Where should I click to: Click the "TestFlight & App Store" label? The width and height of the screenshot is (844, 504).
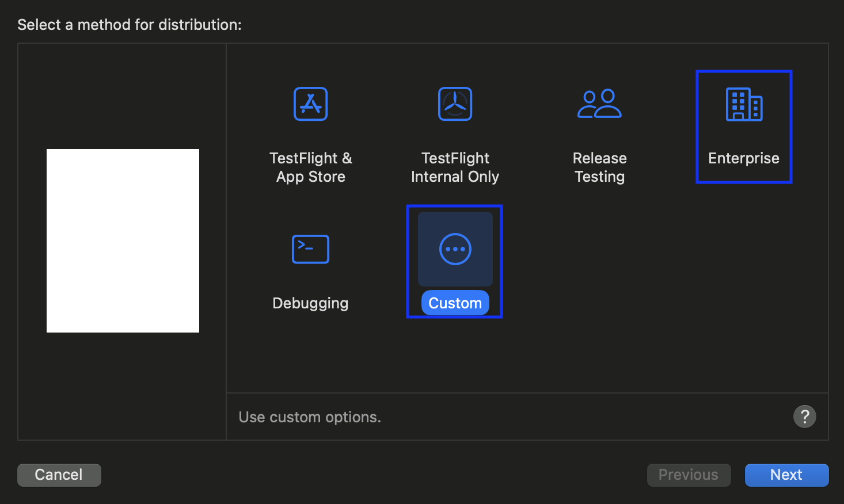point(311,167)
